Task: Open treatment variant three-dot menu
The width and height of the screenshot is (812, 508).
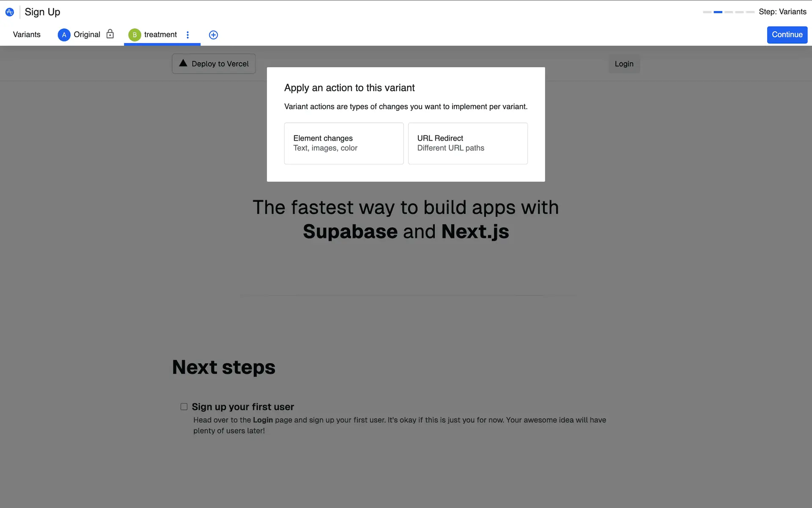Action: 188,35
